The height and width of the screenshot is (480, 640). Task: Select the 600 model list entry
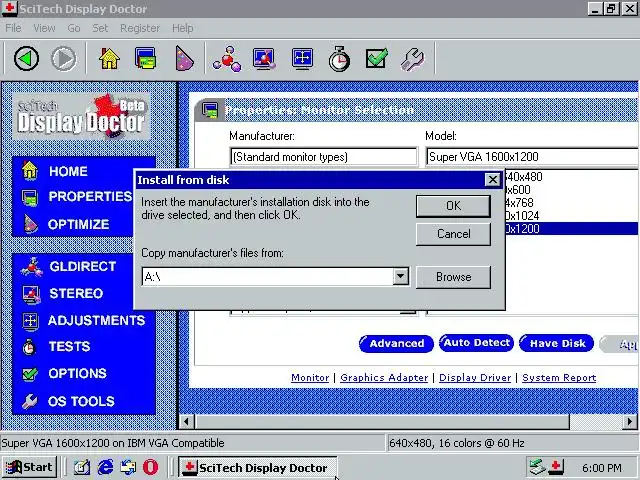point(571,190)
